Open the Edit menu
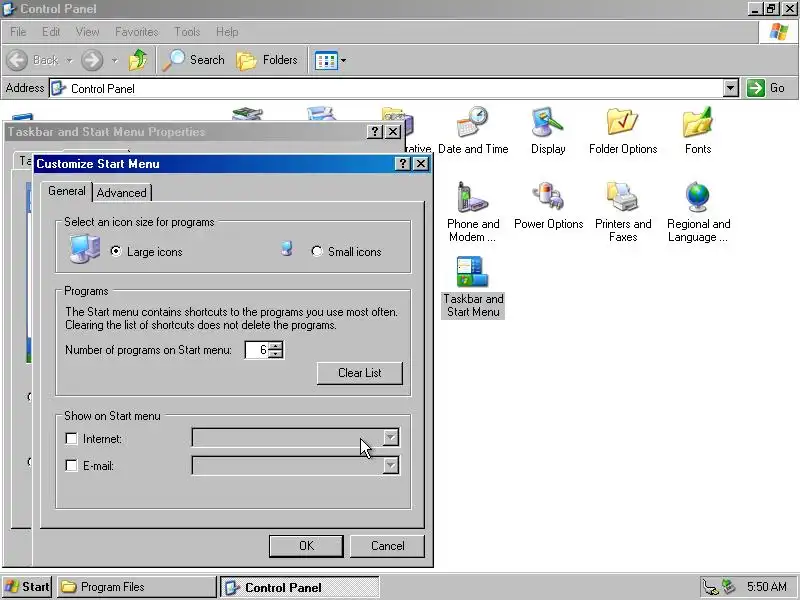This screenshot has height=600, width=800. coord(51,32)
